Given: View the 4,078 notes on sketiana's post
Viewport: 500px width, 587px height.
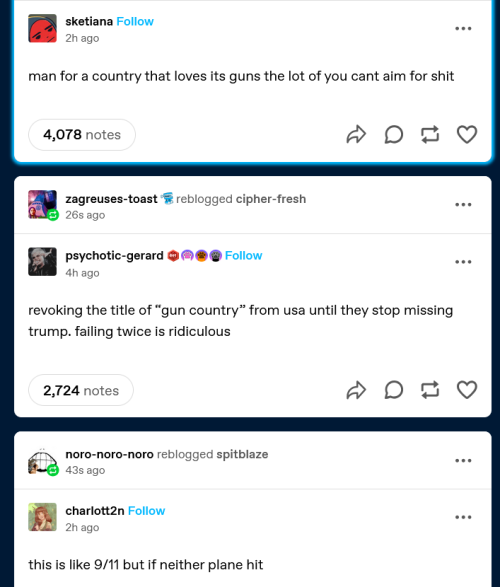Looking at the screenshot, I should click(82, 135).
